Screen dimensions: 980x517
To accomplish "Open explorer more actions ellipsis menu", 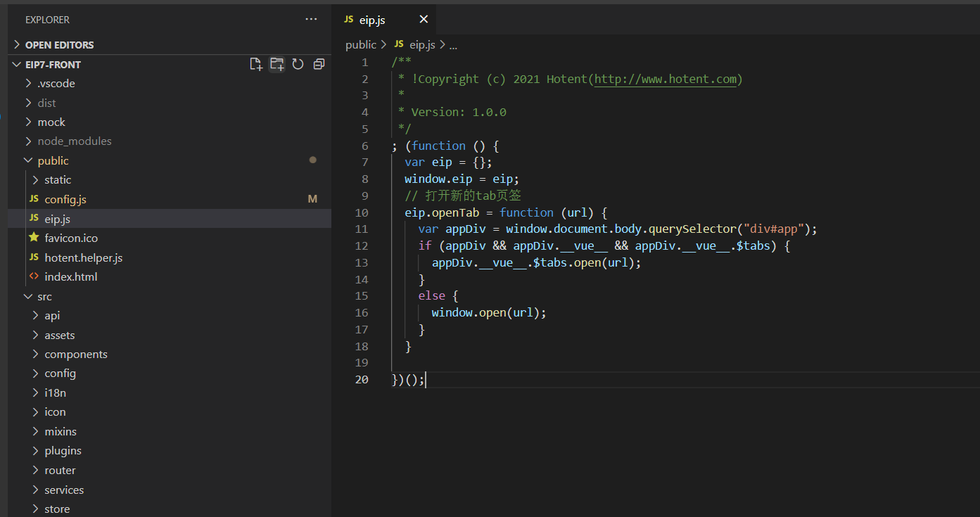I will (311, 20).
